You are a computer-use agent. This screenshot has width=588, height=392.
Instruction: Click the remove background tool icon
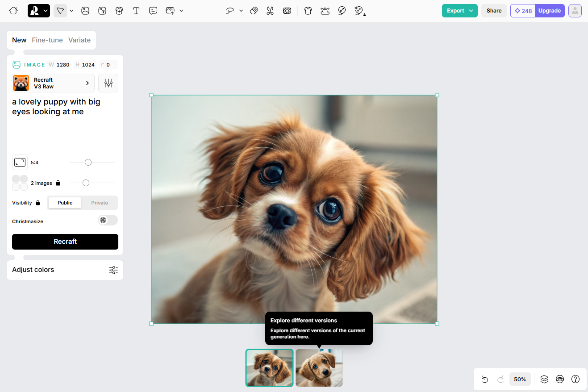287,11
